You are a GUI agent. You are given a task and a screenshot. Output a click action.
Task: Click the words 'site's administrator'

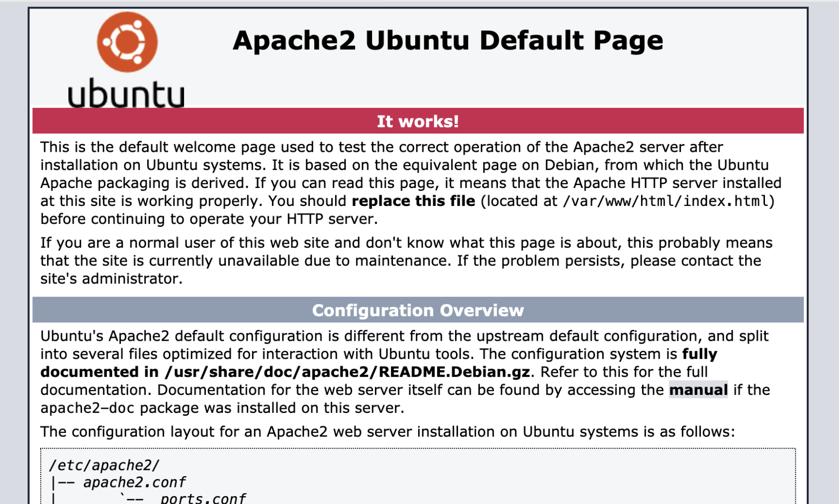(111, 279)
